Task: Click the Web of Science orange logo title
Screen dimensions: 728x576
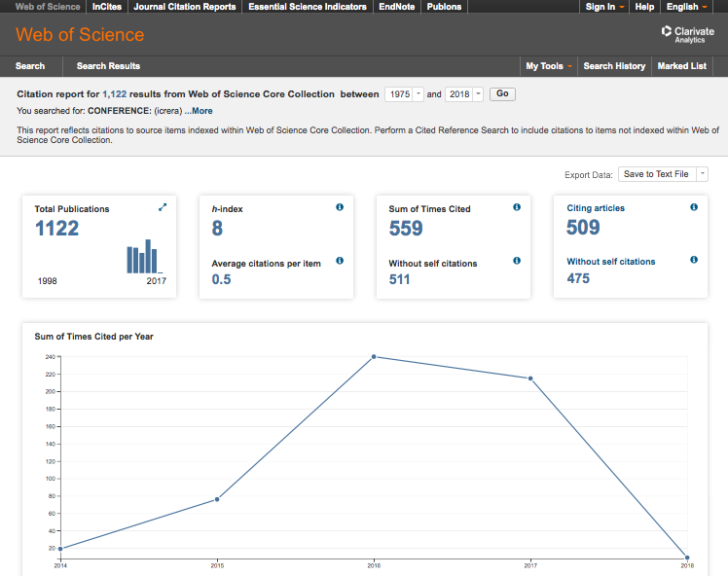Action: (80, 35)
